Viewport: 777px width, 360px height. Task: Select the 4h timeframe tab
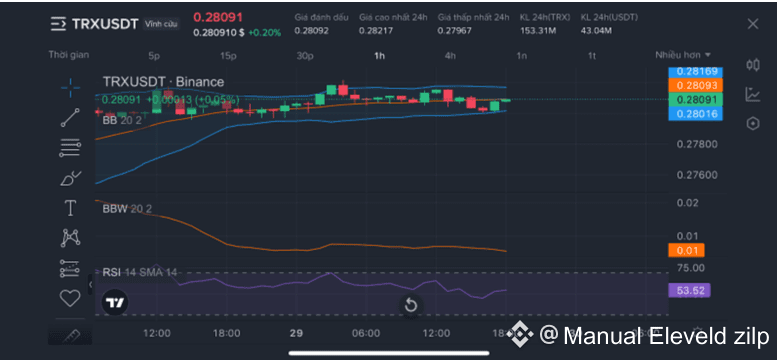pyautogui.click(x=450, y=56)
